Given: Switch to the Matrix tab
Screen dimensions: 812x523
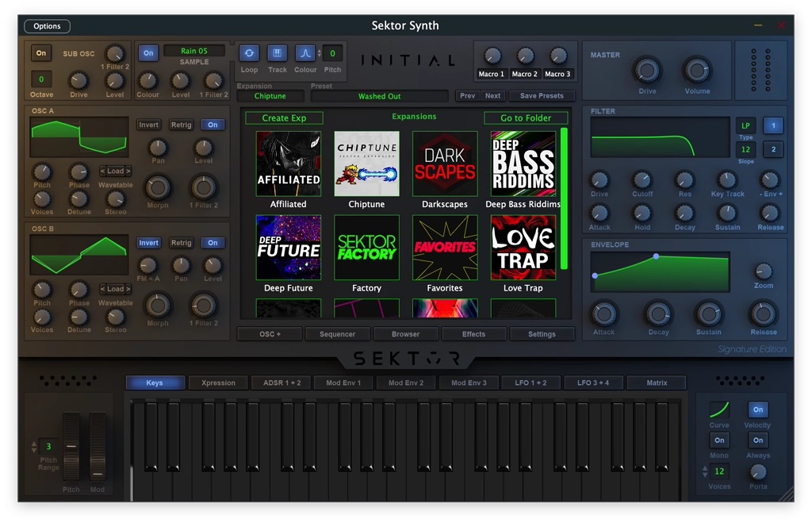Looking at the screenshot, I should coord(657,383).
